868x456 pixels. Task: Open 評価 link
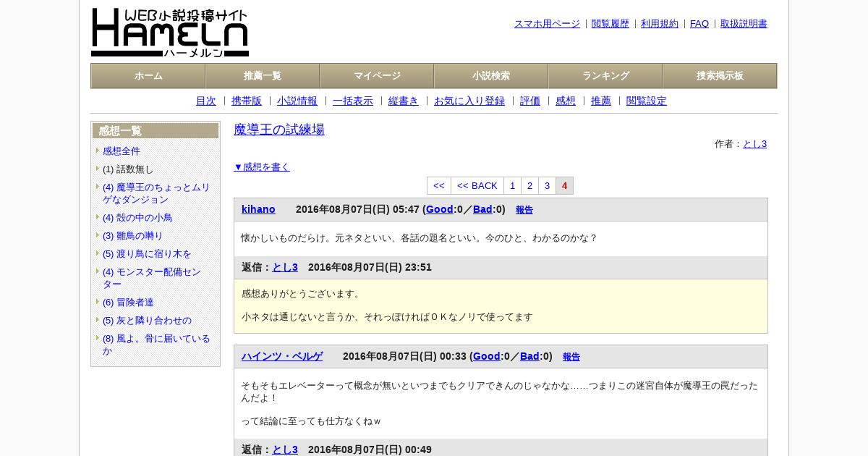[530, 101]
